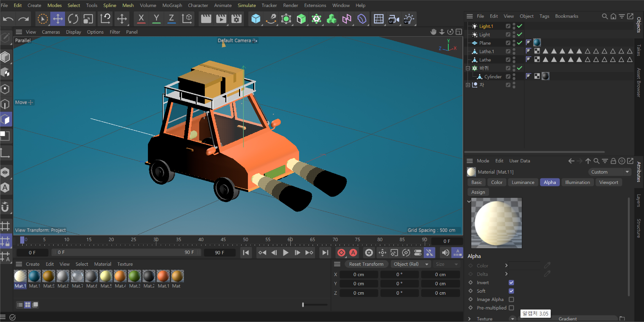Click the Assign button
The image size is (644, 322).
pyautogui.click(x=478, y=192)
